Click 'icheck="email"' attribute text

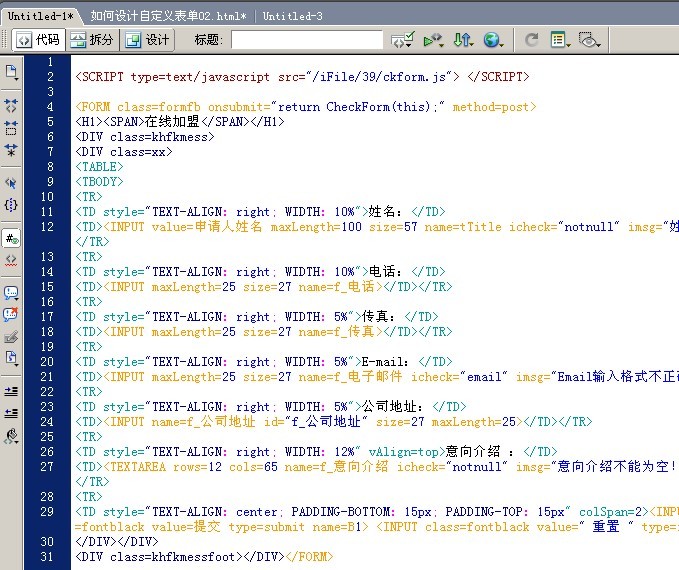coord(459,377)
